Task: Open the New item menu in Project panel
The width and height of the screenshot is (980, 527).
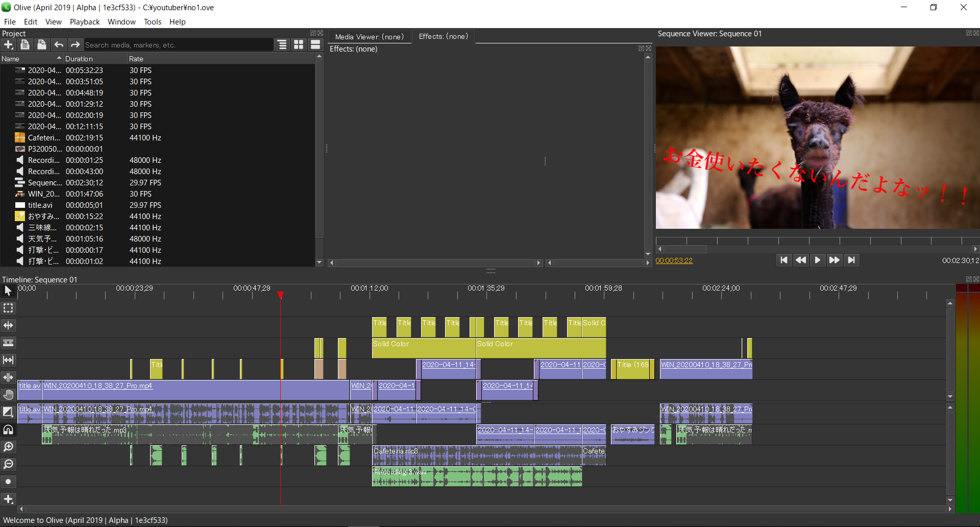Action: [x=8, y=45]
